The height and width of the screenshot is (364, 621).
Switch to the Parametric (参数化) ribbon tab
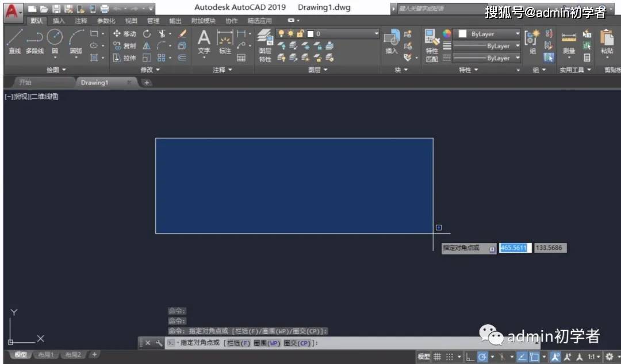(x=106, y=21)
